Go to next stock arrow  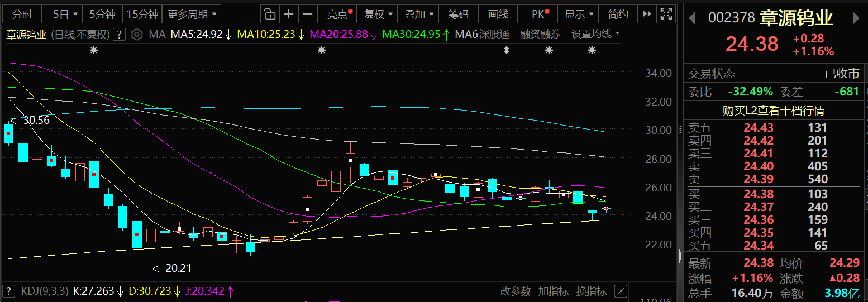(856, 18)
